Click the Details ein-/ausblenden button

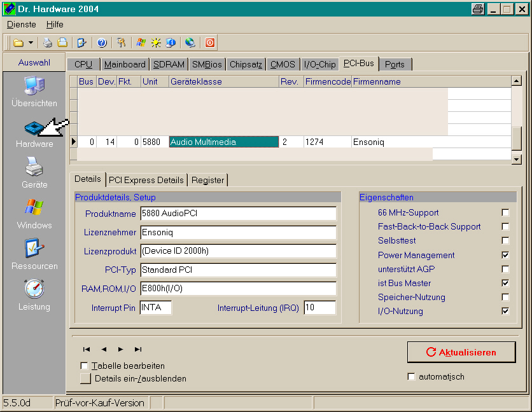click(85, 378)
